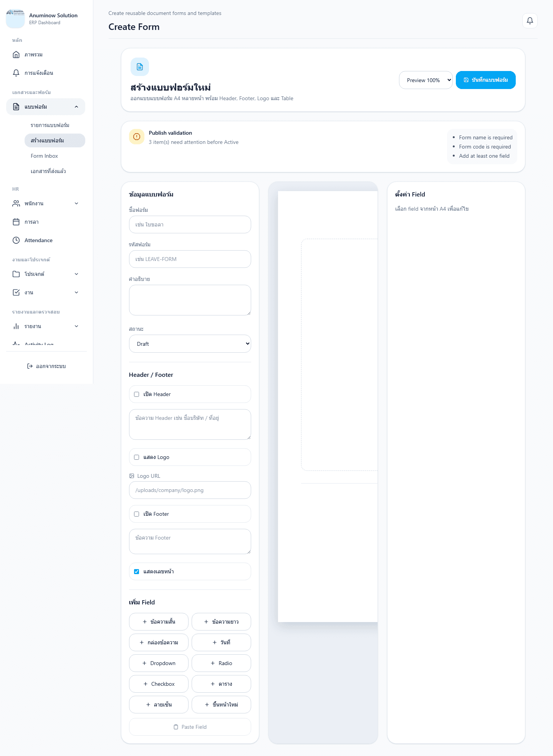Tick the แสดง Logo checkbox
Screen dimensions: 553x756
(x=136, y=457)
